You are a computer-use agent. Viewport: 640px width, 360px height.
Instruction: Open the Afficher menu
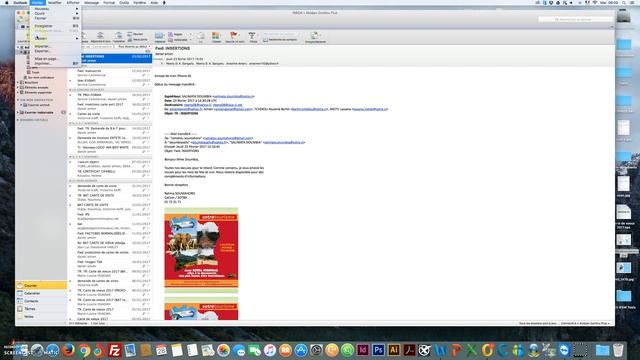pyautogui.click(x=73, y=2)
